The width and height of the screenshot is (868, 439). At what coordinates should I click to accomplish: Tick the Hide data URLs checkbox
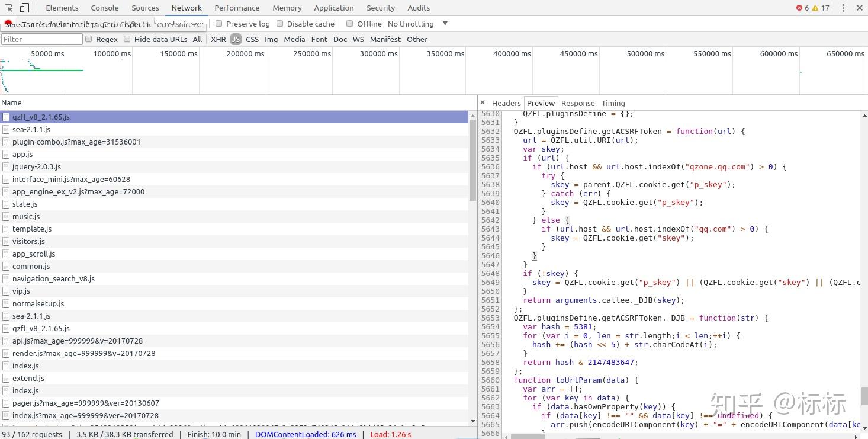[x=127, y=39]
